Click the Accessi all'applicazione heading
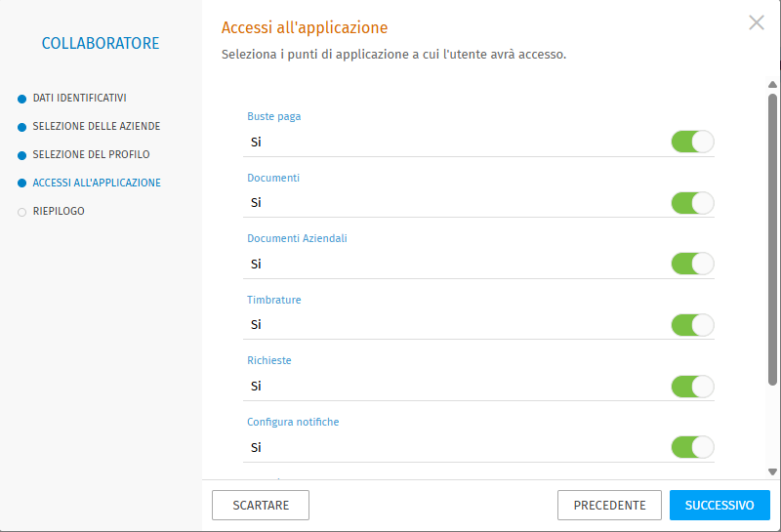781x532 pixels. click(305, 27)
